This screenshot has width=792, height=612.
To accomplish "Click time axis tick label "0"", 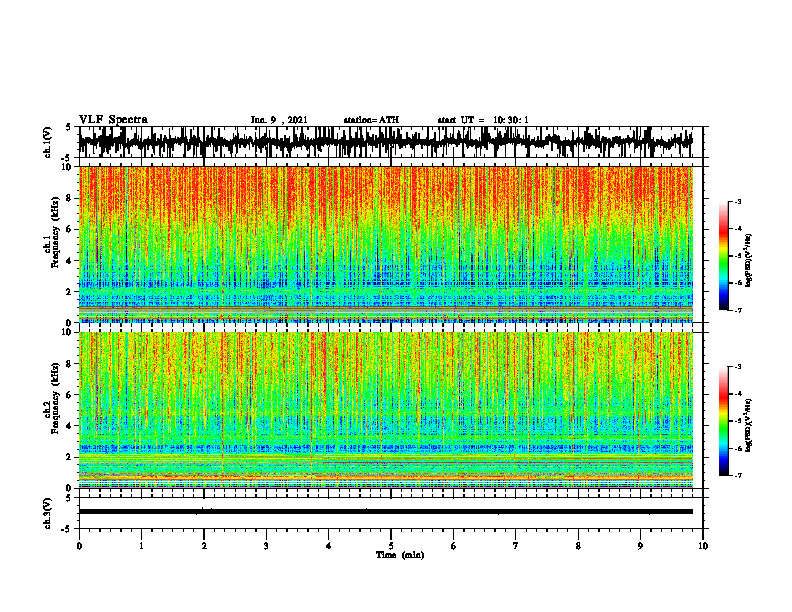I will (79, 546).
